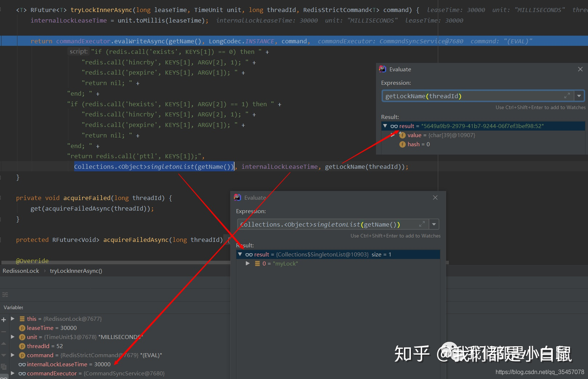588x379 pixels.
Task: Open expression history dropdown for singletonList
Action: click(x=434, y=224)
